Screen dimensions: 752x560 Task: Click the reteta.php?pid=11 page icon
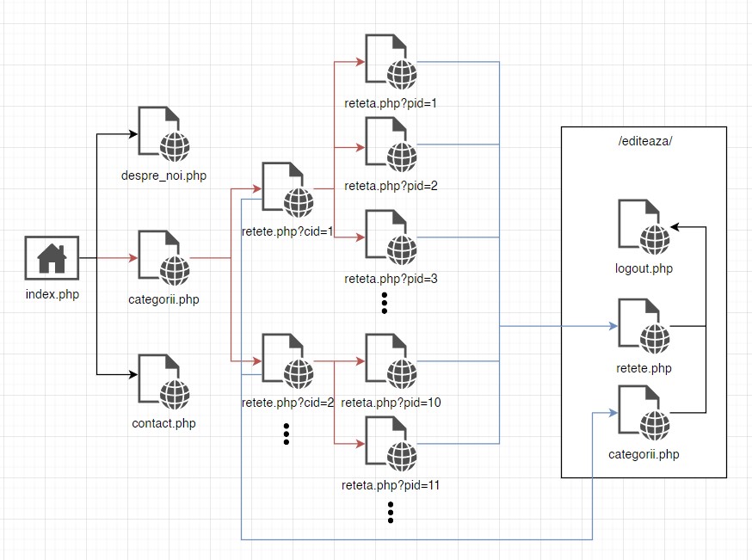pyautogui.click(x=391, y=444)
